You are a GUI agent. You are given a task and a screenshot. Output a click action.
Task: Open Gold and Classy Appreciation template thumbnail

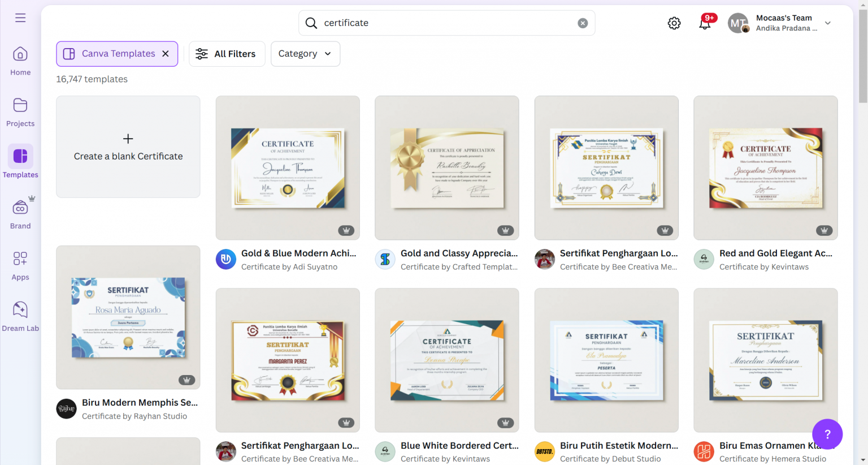point(447,168)
